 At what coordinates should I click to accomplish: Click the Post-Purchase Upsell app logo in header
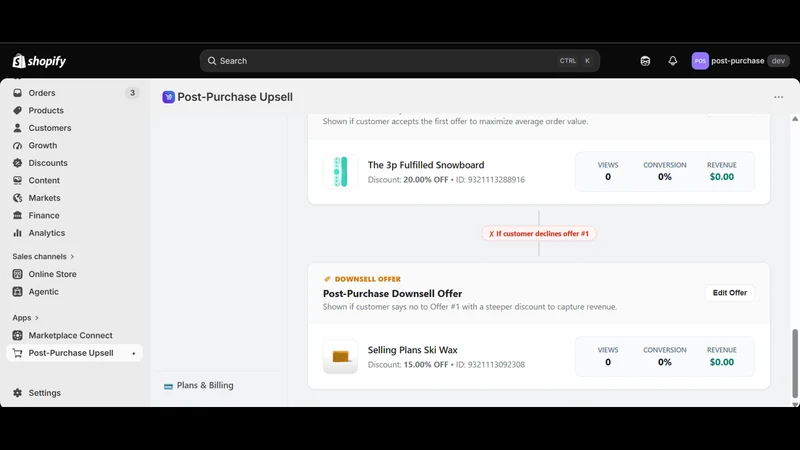(x=168, y=97)
